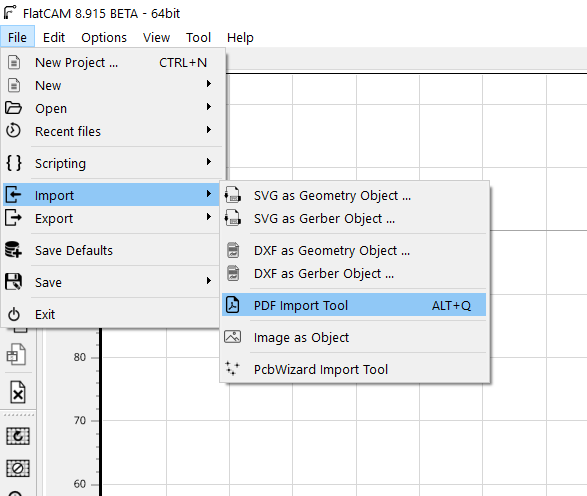Click the PDF Import Tool icon
The image size is (587, 496).
coord(233,305)
